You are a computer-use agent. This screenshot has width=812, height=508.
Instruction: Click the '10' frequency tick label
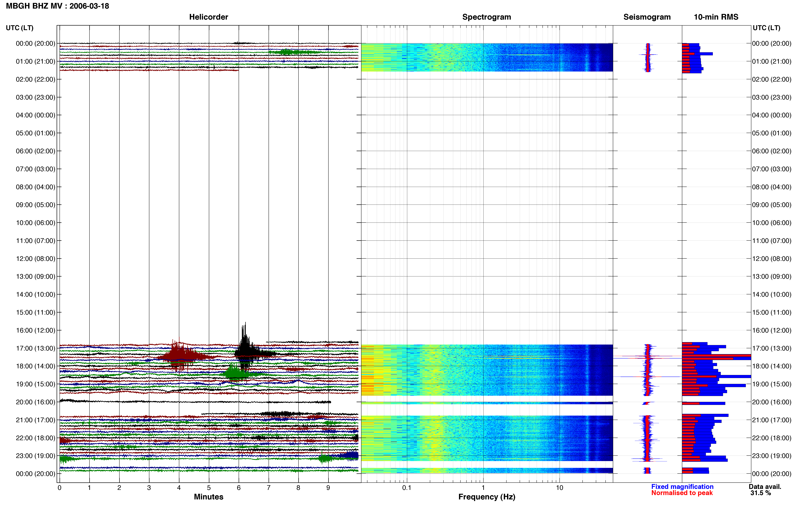559,488
